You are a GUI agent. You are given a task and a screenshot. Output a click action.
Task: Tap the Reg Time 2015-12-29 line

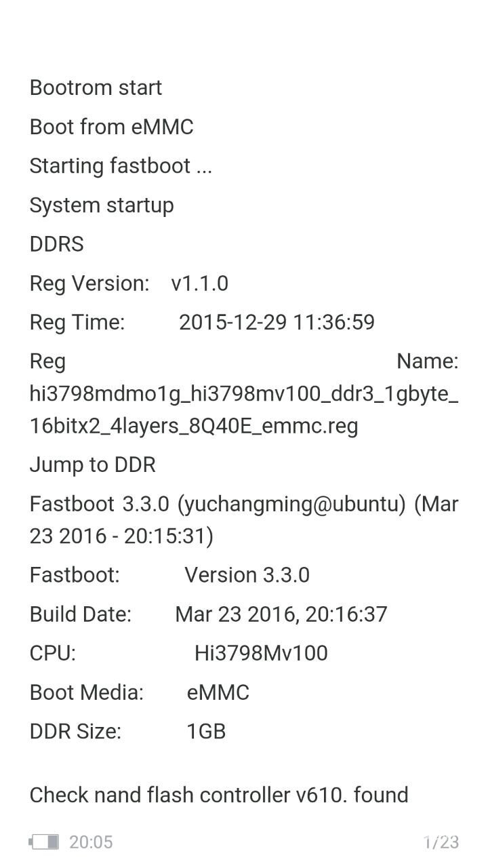(202, 322)
